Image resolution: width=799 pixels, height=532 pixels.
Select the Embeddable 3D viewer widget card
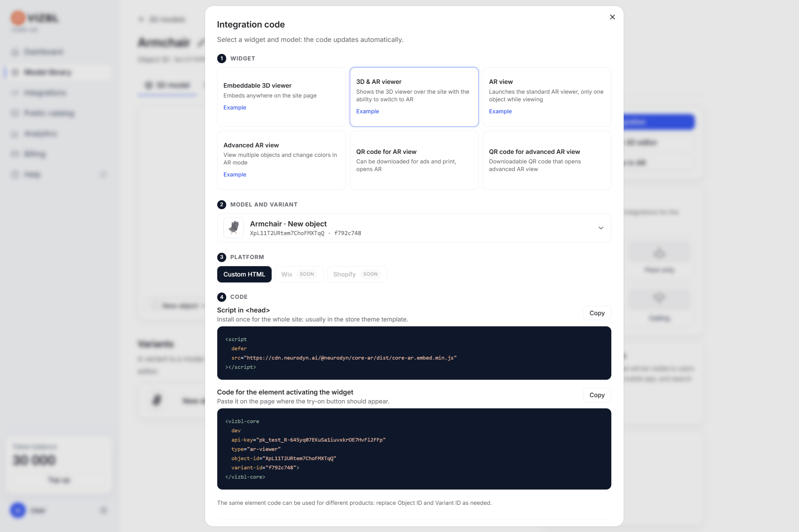coord(281,97)
